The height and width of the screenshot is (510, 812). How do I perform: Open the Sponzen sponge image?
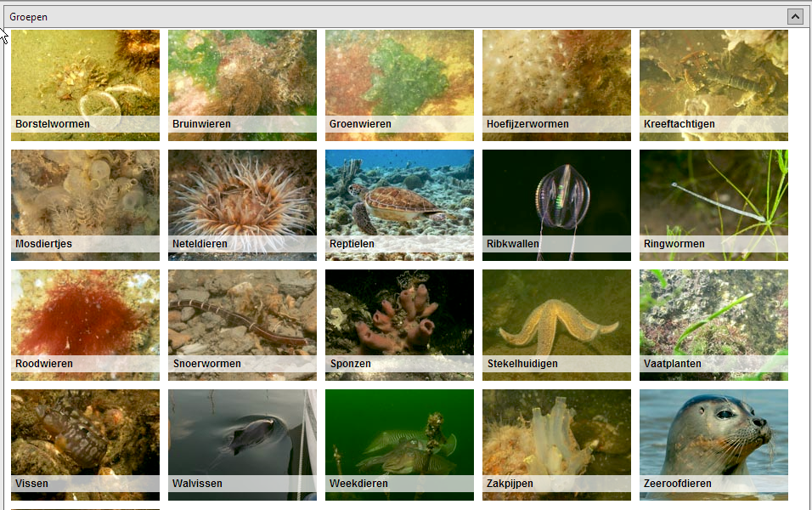[399, 325]
